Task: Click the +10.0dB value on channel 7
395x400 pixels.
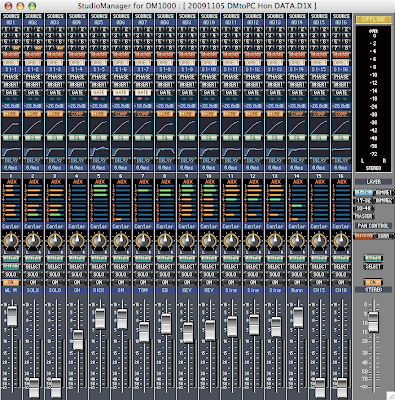Action: 143,106
